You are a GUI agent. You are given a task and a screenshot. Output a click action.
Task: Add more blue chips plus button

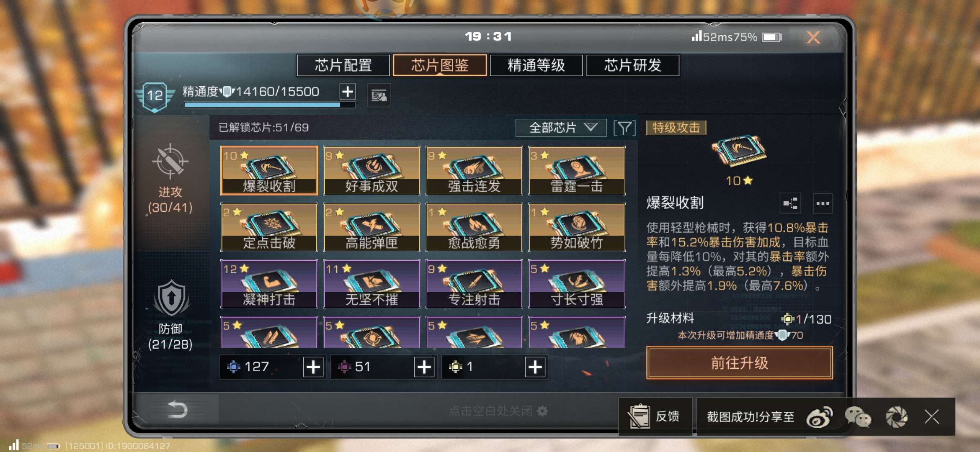point(313,367)
